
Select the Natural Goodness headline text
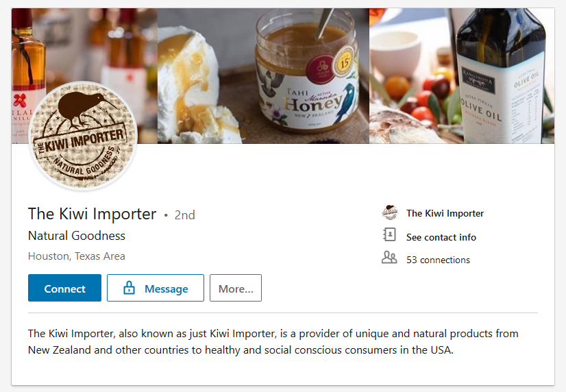[x=77, y=236]
